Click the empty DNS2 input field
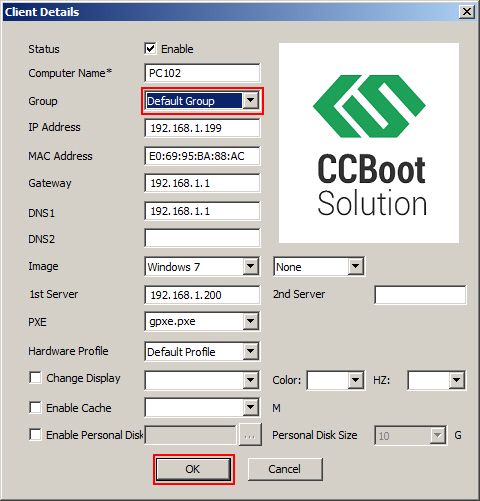This screenshot has height=501, width=480. tap(202, 238)
